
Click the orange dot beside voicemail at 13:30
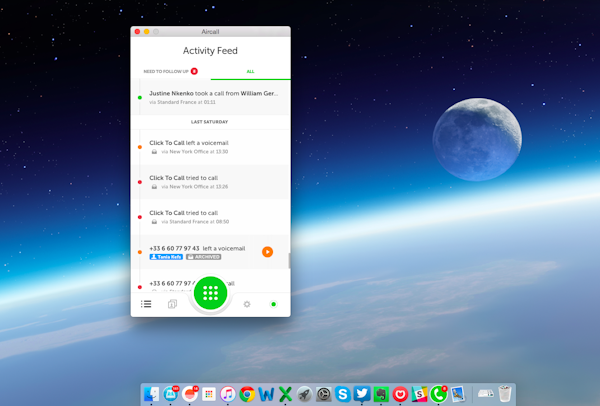[x=140, y=147]
